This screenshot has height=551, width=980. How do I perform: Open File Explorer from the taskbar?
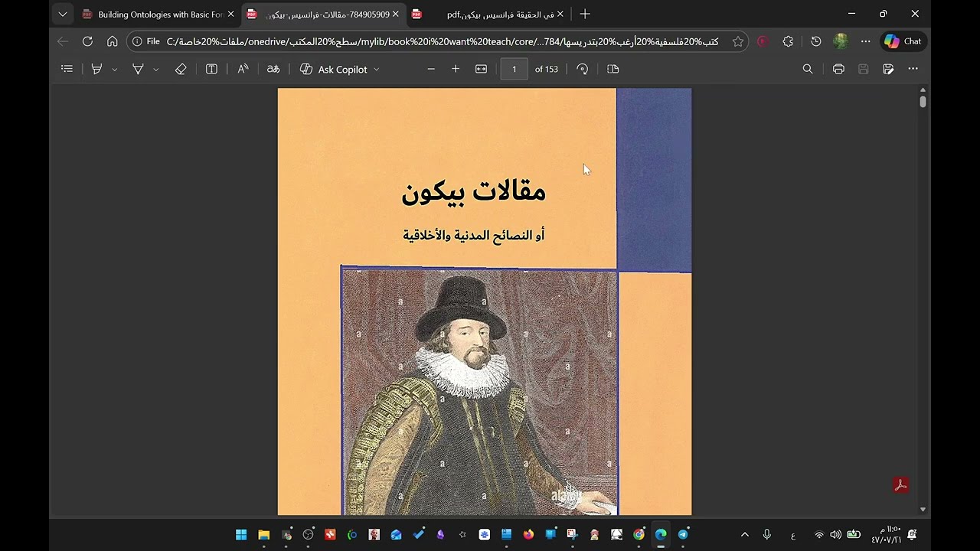click(x=263, y=534)
